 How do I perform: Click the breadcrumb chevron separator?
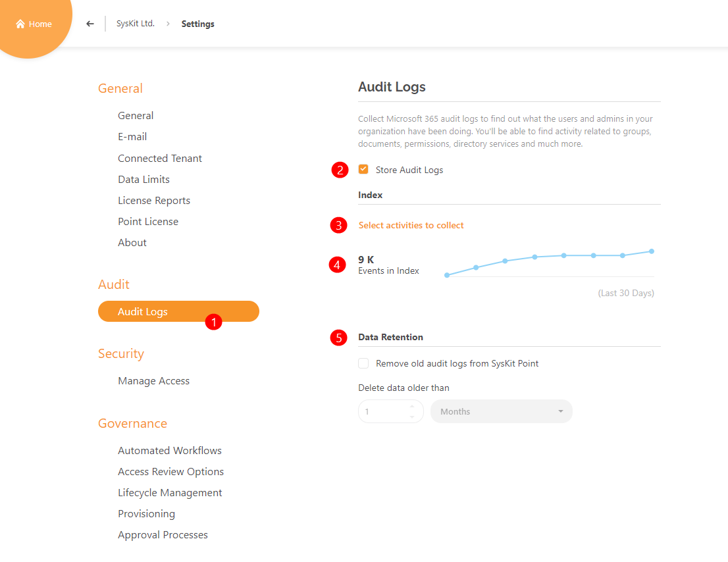coord(168,24)
